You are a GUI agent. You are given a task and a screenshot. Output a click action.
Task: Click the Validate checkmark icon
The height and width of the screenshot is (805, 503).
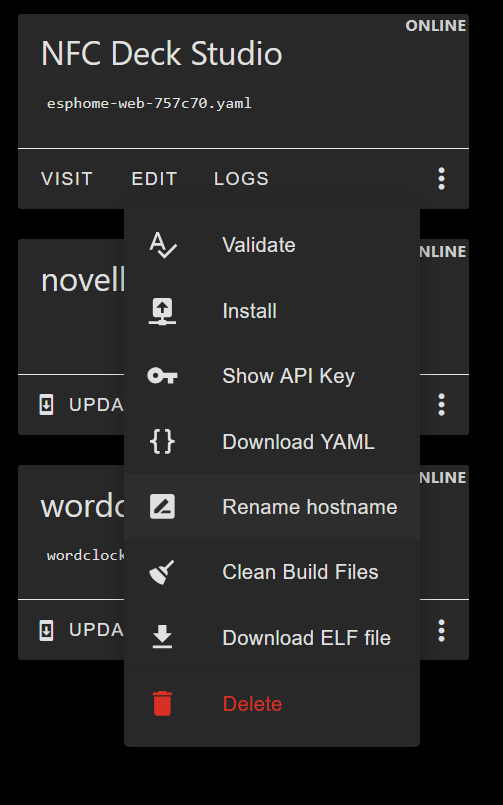coord(163,245)
